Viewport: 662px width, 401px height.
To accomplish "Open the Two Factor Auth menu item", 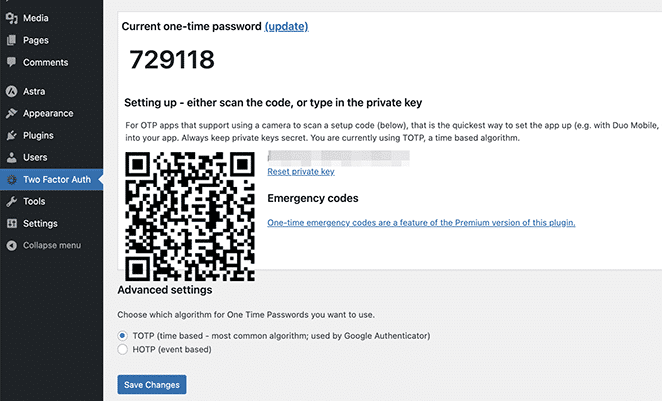I will coord(52,179).
